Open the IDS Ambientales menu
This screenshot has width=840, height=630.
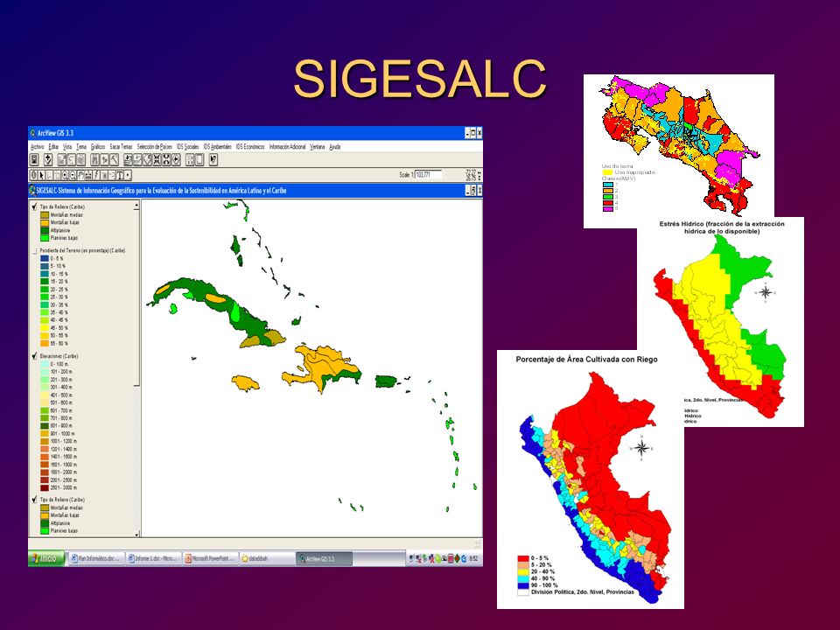(x=218, y=146)
